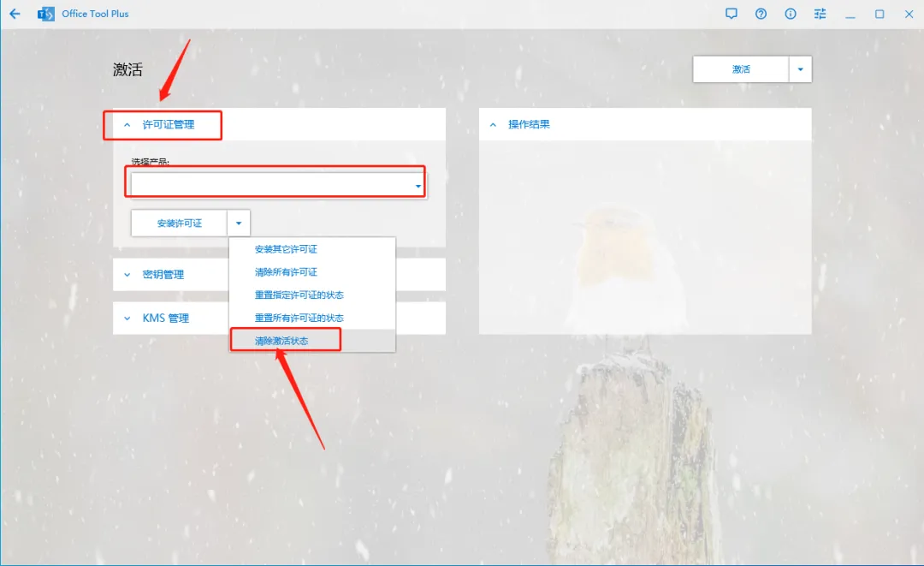The height and width of the screenshot is (566, 924).
Task: Open the settings sliders icon
Action: coord(820,14)
